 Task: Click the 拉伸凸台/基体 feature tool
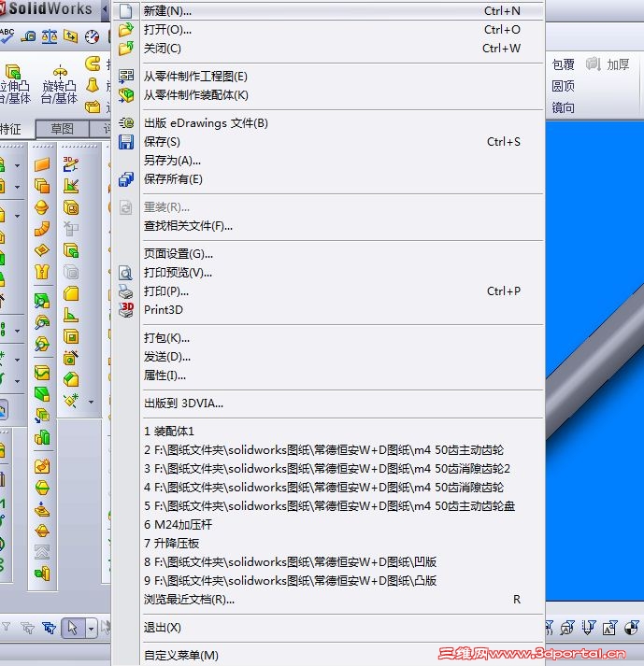tap(14, 84)
